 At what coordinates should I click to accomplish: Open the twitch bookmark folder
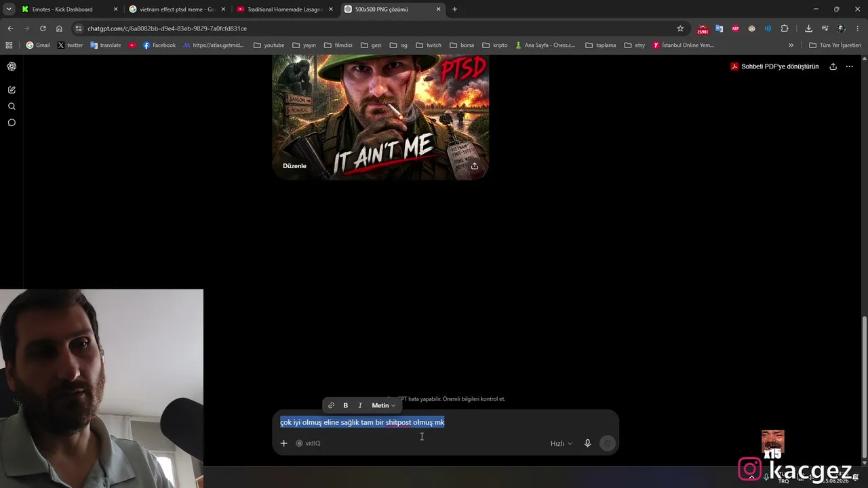pos(429,45)
